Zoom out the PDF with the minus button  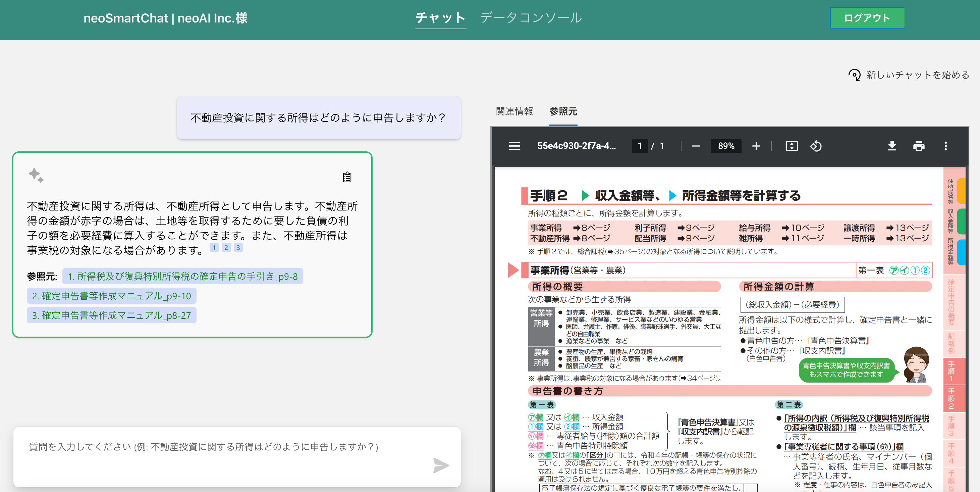696,146
